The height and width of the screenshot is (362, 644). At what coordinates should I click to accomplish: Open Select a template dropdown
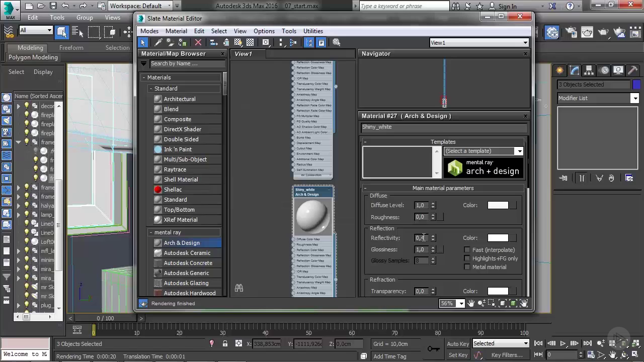[484, 151]
